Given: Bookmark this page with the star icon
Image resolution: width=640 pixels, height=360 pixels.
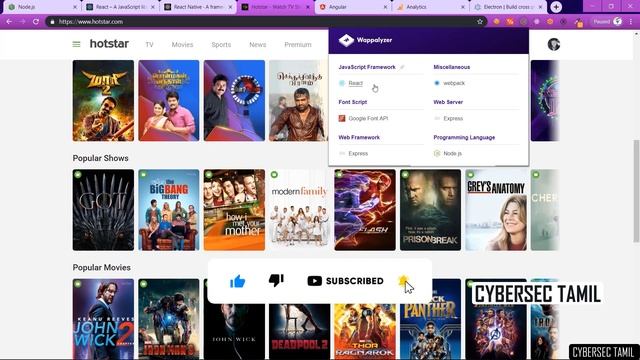Looking at the screenshot, I should click(480, 22).
